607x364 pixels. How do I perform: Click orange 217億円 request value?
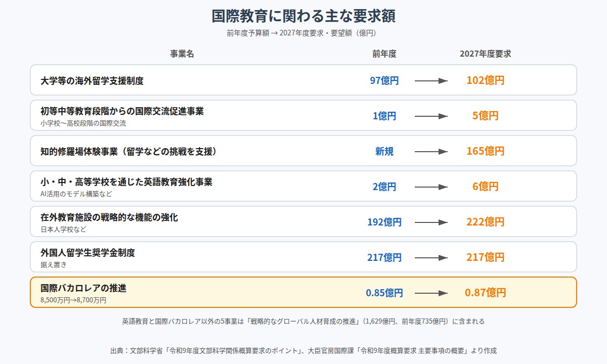tap(486, 257)
